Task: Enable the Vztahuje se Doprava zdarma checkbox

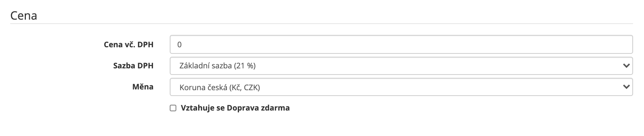Action: click(173, 108)
